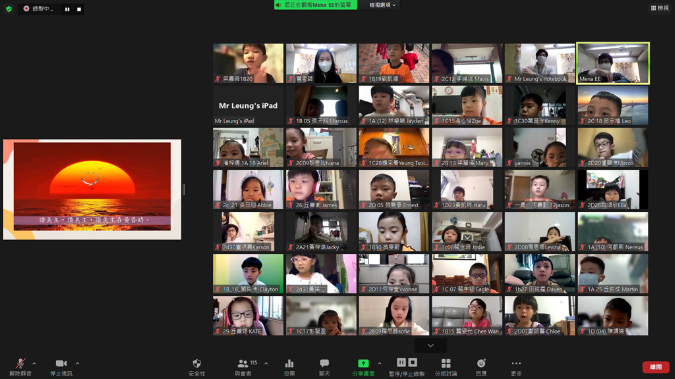Pause the recording in bottom toolbar

(401, 362)
